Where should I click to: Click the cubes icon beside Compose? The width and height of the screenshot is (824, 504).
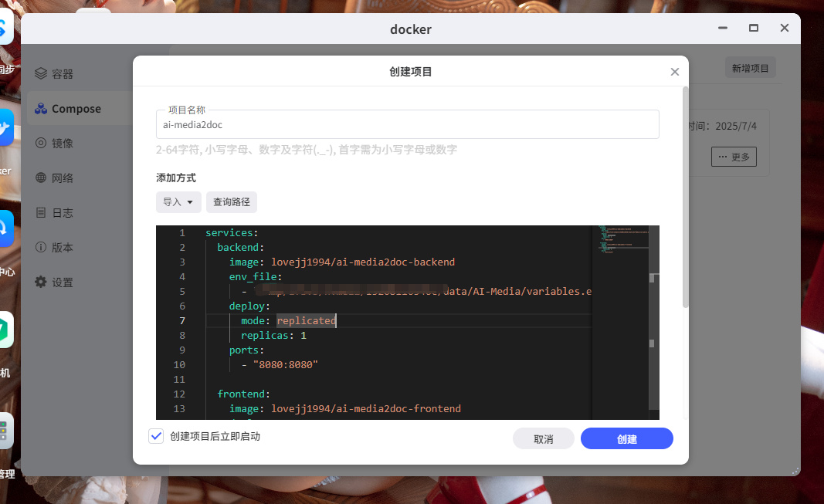point(41,109)
